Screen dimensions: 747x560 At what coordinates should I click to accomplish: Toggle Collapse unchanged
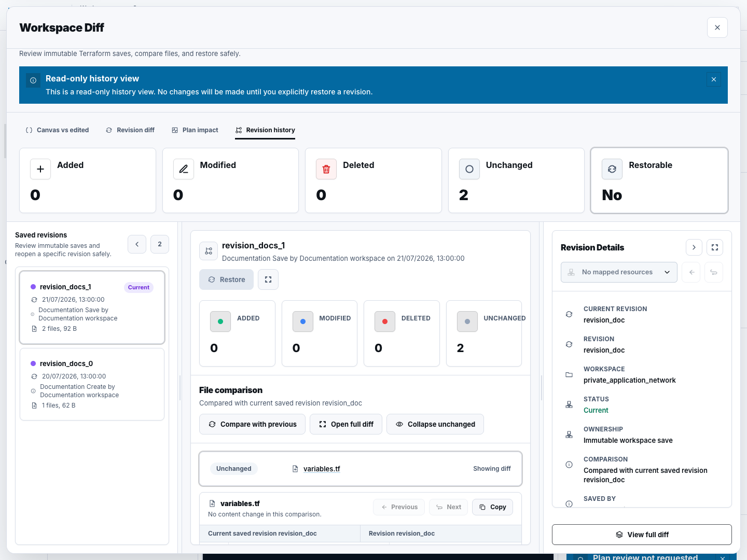pyautogui.click(x=435, y=424)
